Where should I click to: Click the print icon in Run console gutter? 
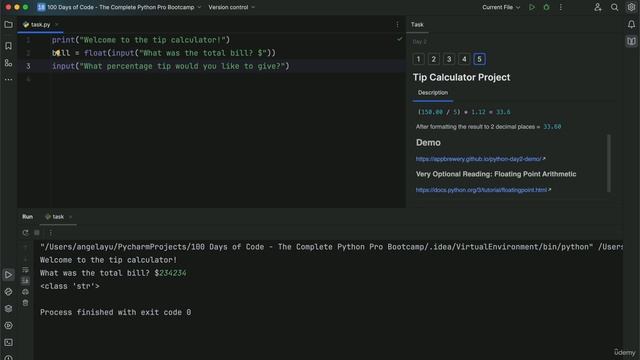coord(25,292)
